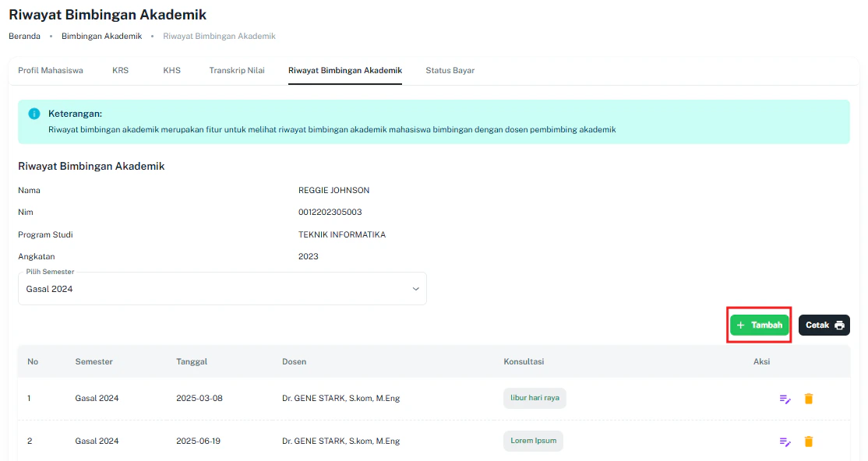Click the Aksi column header

tap(762, 361)
